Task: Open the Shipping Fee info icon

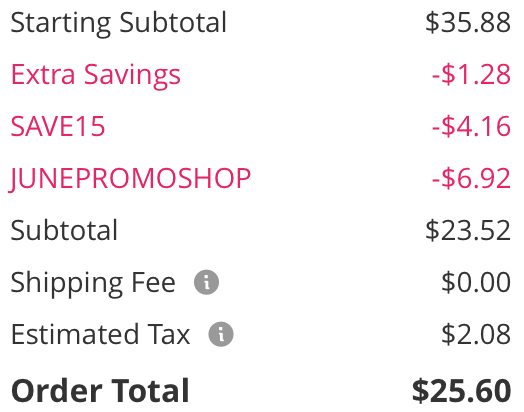Action: click(x=207, y=282)
